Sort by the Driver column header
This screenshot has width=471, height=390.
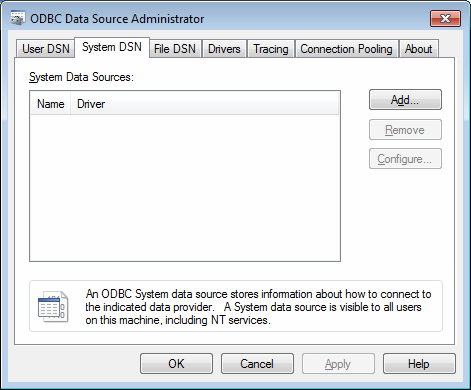(204, 104)
